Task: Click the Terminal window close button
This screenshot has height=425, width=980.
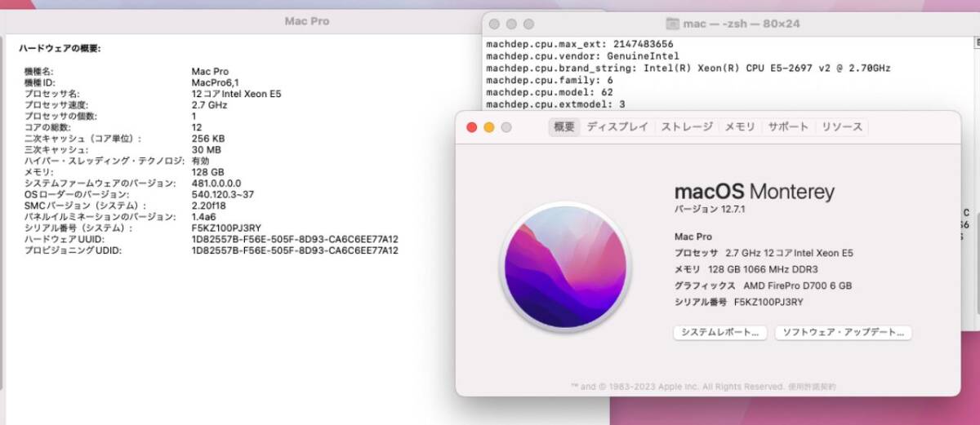Action: pos(492,24)
